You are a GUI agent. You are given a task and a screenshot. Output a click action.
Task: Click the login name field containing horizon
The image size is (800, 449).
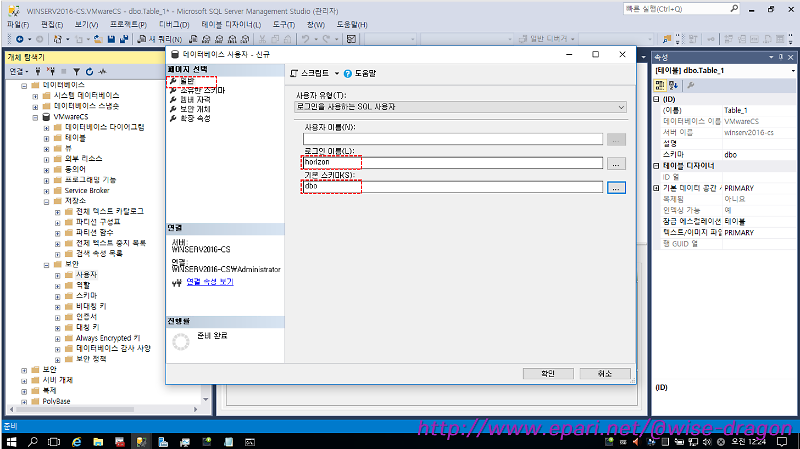[453, 163]
